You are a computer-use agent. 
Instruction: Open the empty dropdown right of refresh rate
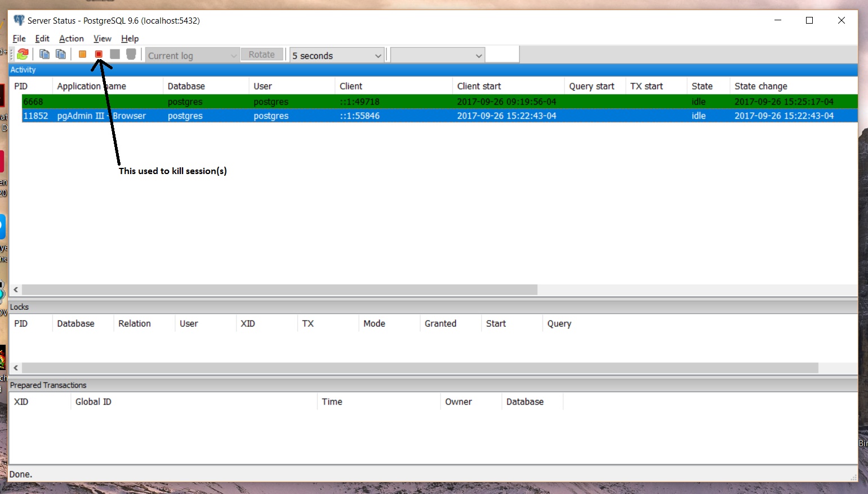pos(438,55)
